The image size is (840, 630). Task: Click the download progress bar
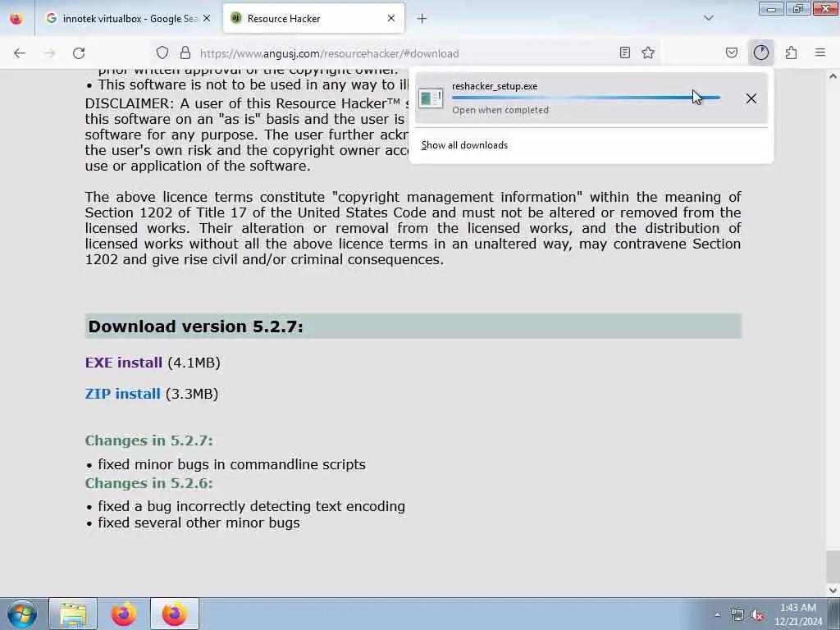tap(586, 98)
